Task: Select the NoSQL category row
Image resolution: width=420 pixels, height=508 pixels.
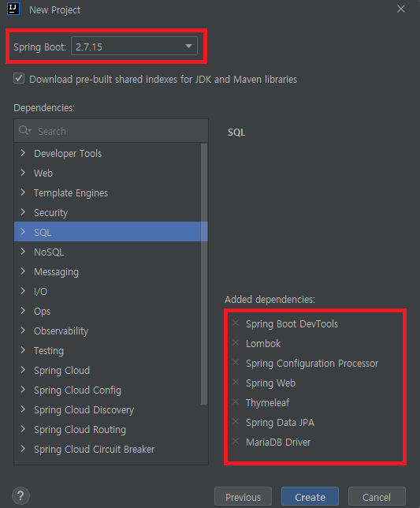Action: [107, 252]
